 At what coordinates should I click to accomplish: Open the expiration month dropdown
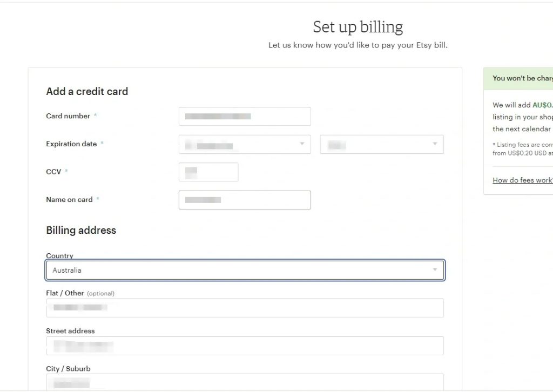click(x=244, y=144)
